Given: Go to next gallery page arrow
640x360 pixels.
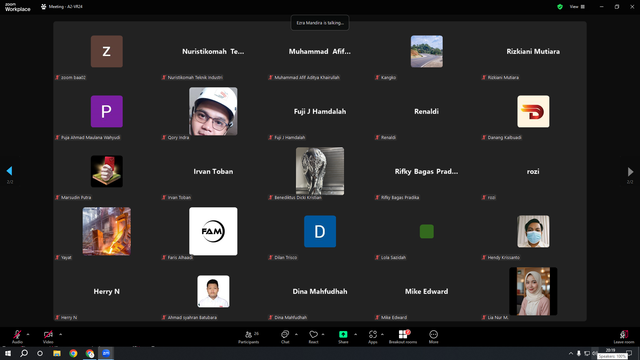Looking at the screenshot, I should coord(630,171).
